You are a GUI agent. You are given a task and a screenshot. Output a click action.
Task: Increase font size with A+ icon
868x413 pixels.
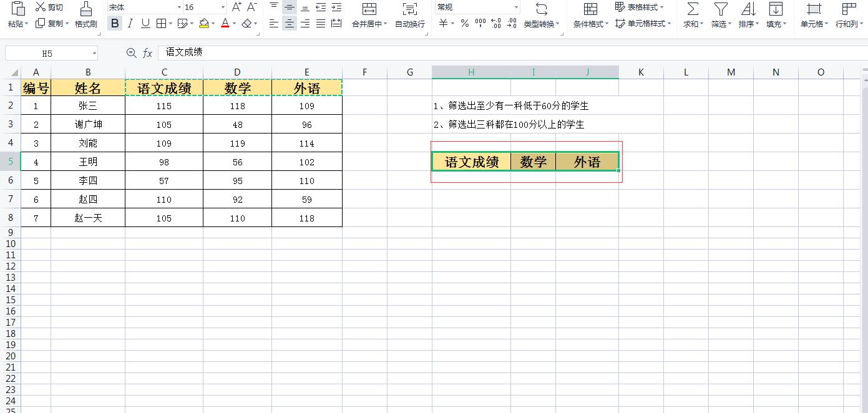(237, 7)
